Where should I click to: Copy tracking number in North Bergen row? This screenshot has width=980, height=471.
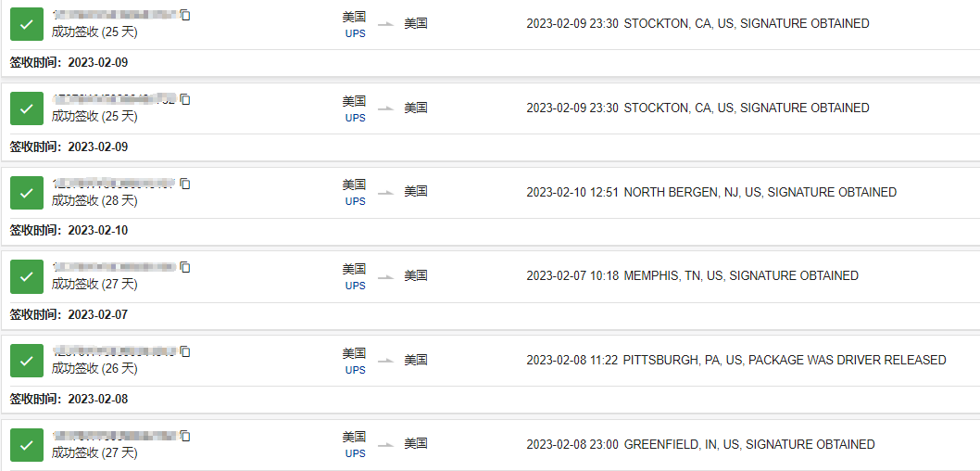point(185,184)
